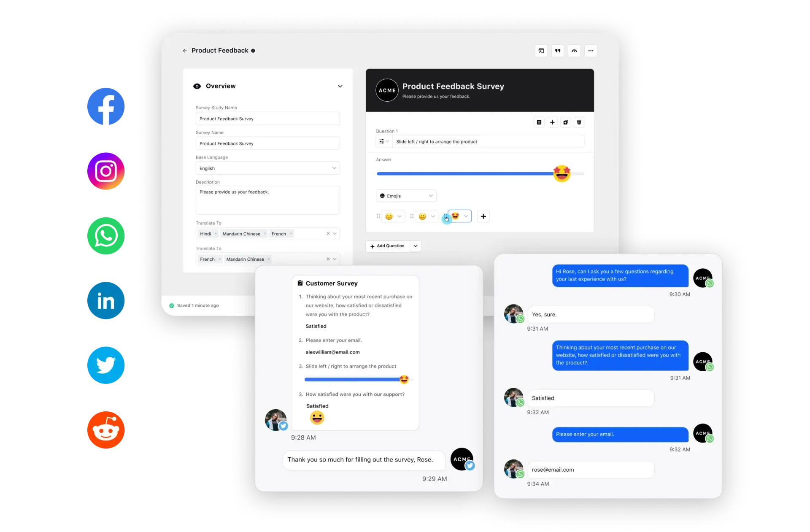This screenshot has height=532, width=810.
Task: Click the delete question icon
Action: click(578, 122)
